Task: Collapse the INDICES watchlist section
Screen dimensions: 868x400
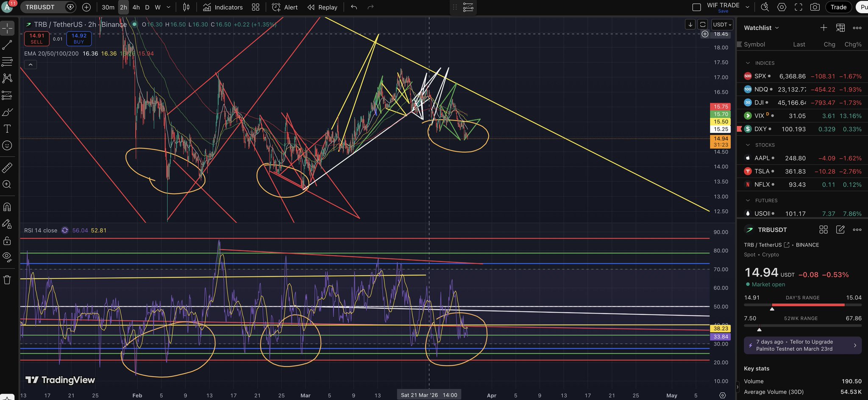Action: click(x=748, y=63)
